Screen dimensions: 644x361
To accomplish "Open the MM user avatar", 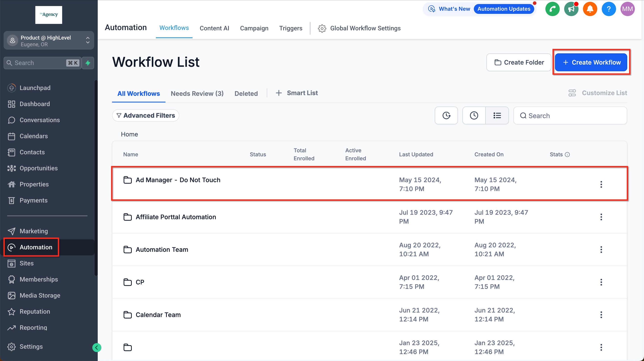I will coord(627,9).
